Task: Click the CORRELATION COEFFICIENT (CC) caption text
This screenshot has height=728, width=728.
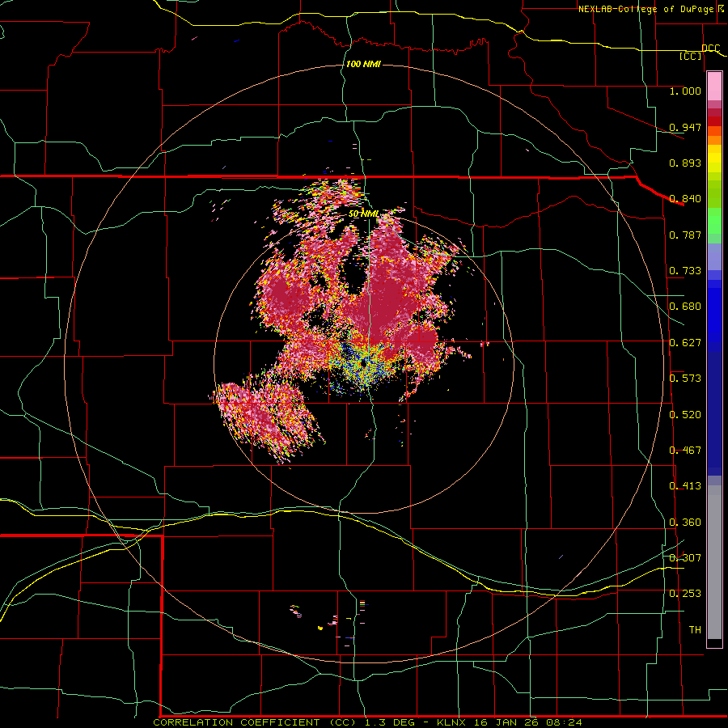Action: coord(255,722)
